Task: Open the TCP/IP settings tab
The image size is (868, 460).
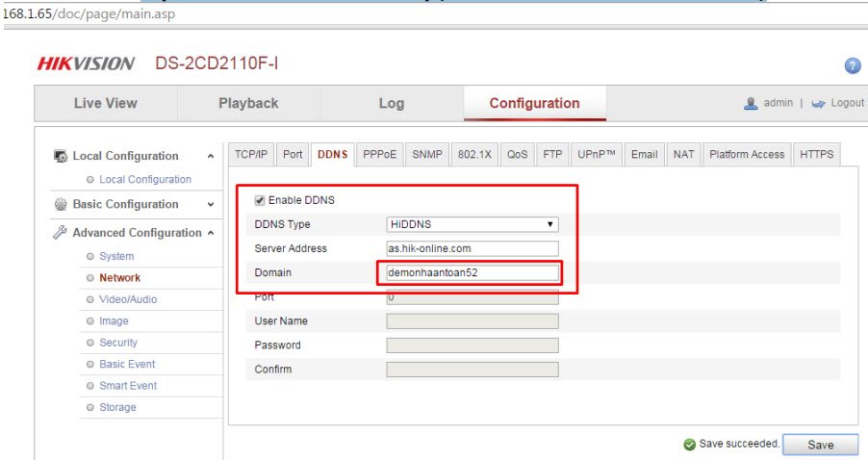Action: [251, 154]
